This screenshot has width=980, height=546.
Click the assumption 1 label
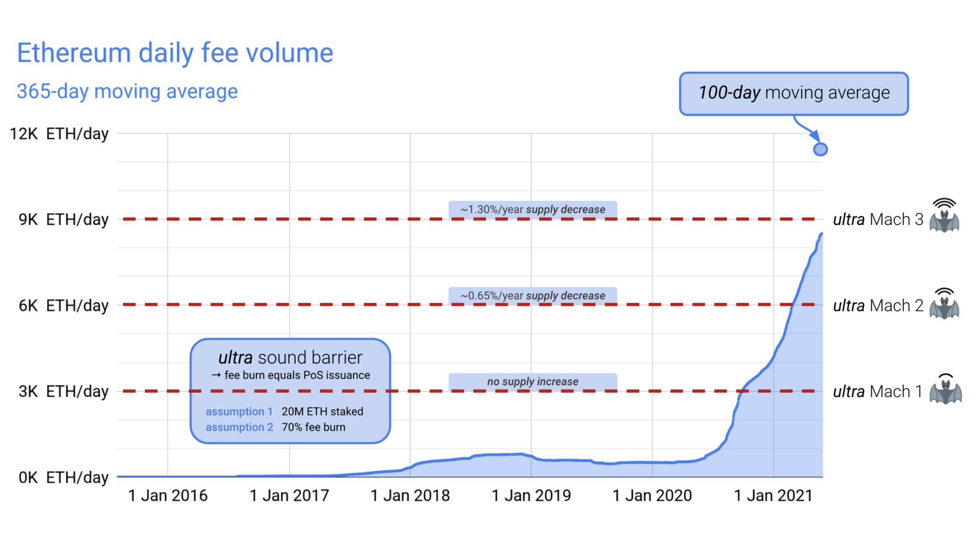click(239, 412)
